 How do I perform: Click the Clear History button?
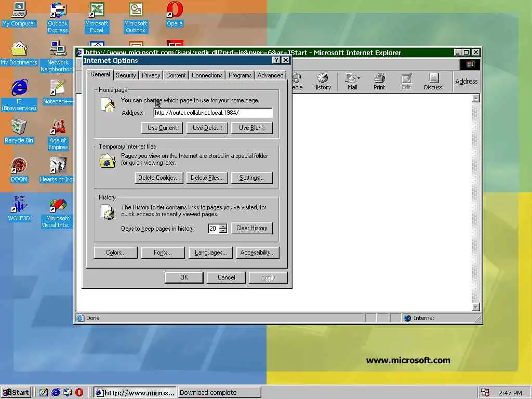point(252,229)
